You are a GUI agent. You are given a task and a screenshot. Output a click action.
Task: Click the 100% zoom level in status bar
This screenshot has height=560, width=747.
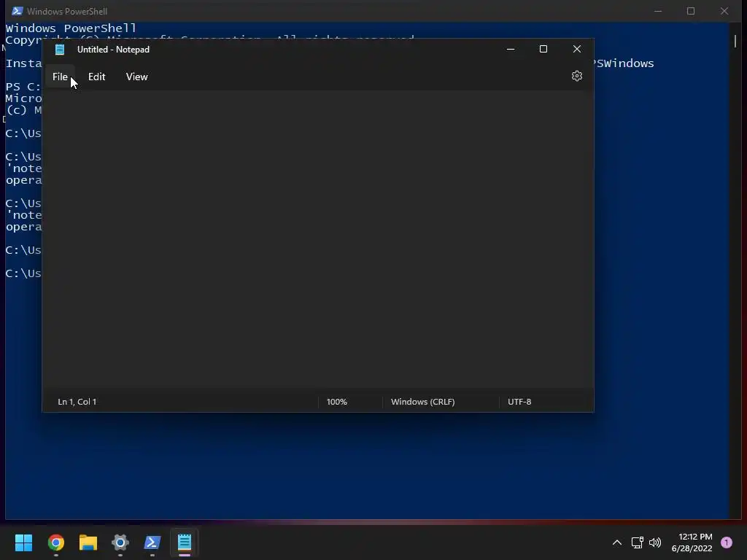[337, 402]
